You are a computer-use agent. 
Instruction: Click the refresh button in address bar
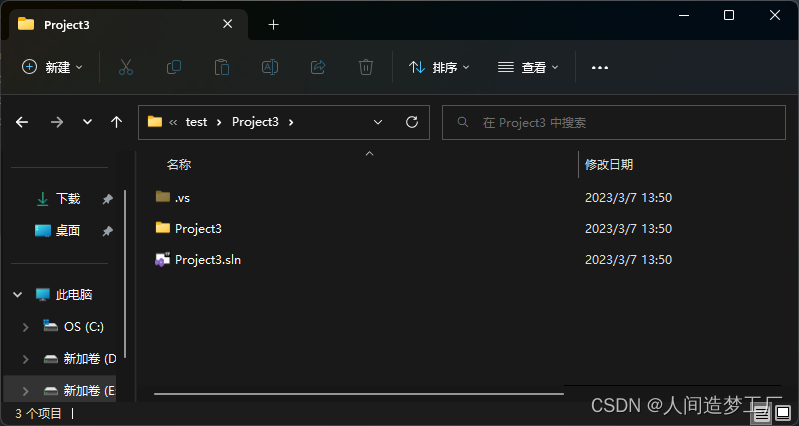click(412, 122)
